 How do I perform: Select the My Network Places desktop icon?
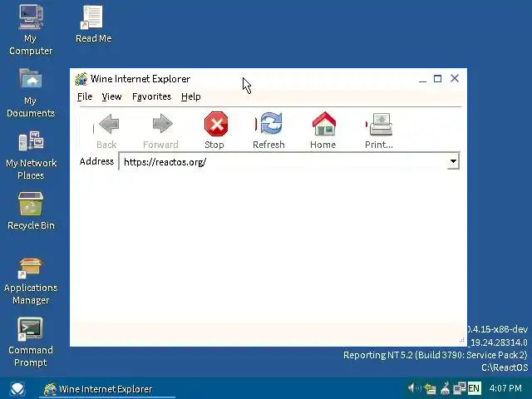point(31,155)
